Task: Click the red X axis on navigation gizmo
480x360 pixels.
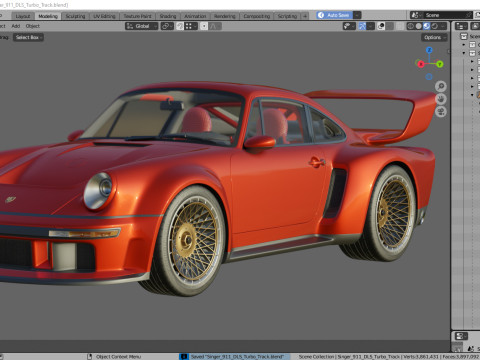Action: tap(421, 64)
